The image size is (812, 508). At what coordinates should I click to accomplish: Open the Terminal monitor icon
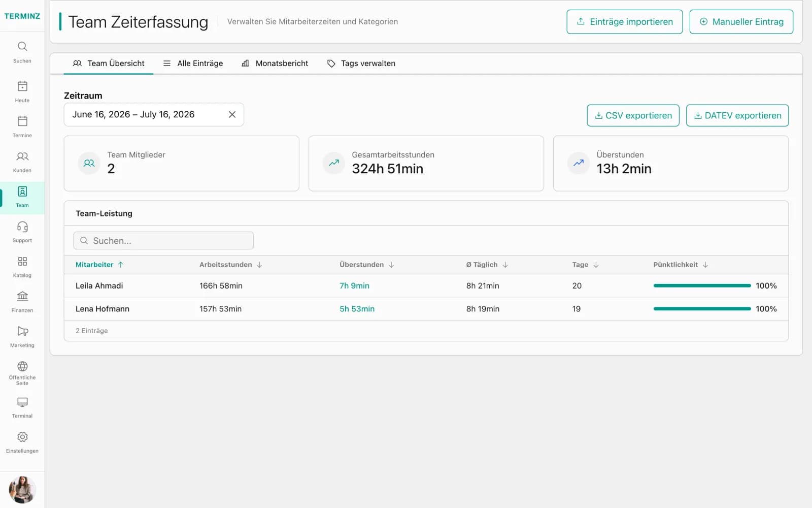(x=22, y=402)
